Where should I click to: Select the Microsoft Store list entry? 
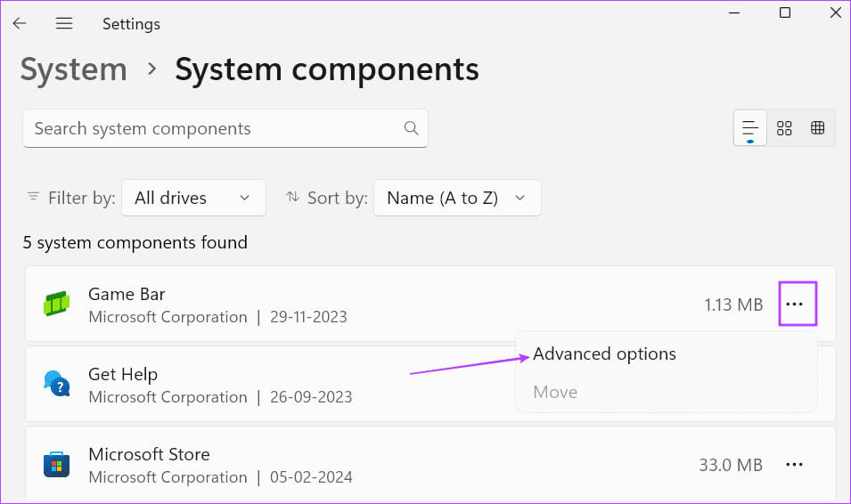(x=430, y=465)
